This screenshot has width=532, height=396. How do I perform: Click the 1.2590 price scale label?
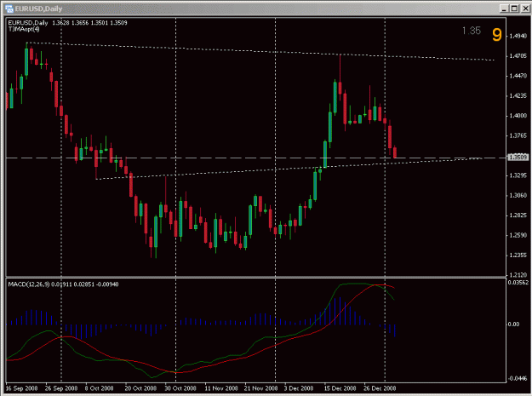click(518, 235)
